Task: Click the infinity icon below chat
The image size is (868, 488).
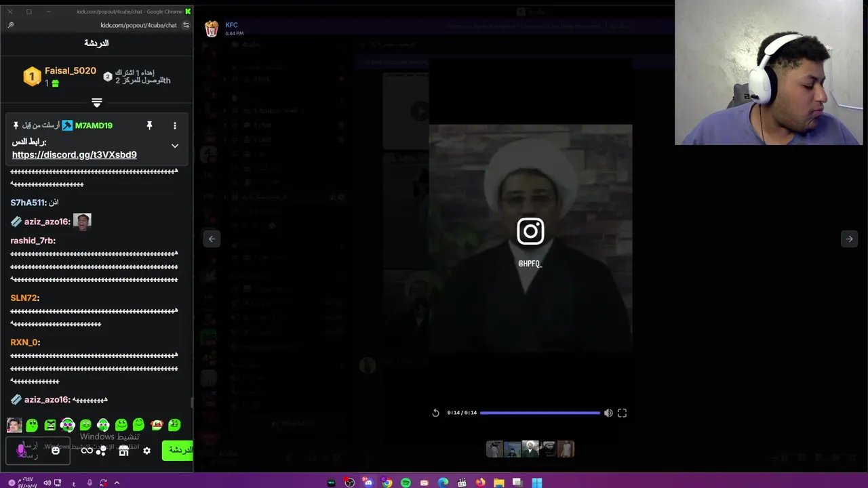Action: pos(87,451)
